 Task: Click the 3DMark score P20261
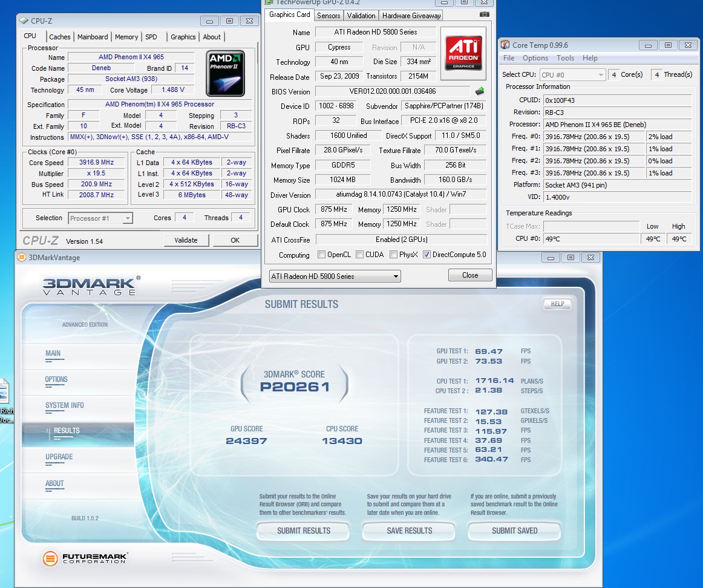pos(295,387)
